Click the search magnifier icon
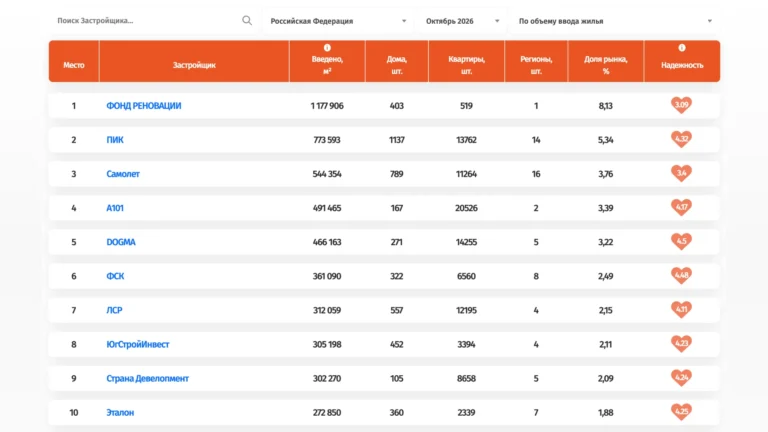The height and width of the screenshot is (432, 768). [247, 21]
